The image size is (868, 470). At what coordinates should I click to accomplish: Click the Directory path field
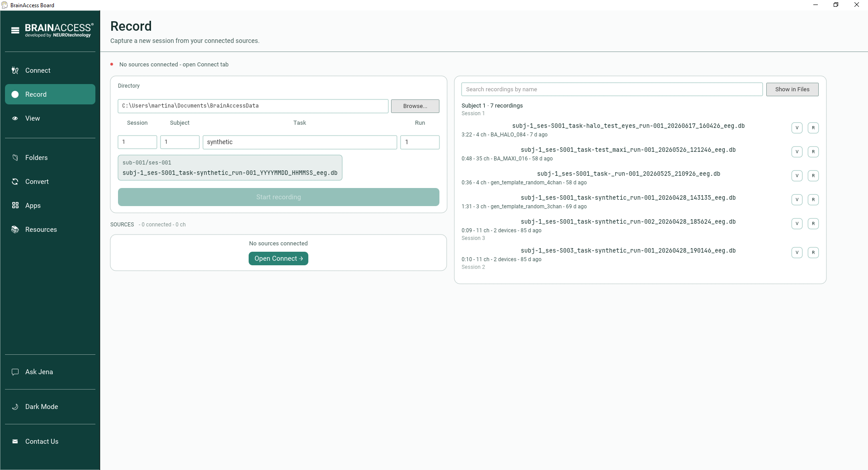(253, 106)
